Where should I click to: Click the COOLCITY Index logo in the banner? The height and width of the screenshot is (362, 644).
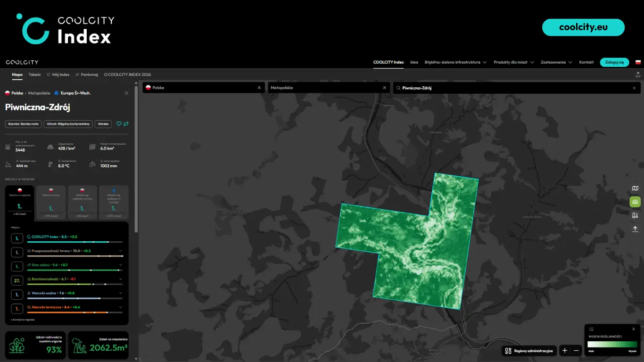pyautogui.click(x=66, y=29)
